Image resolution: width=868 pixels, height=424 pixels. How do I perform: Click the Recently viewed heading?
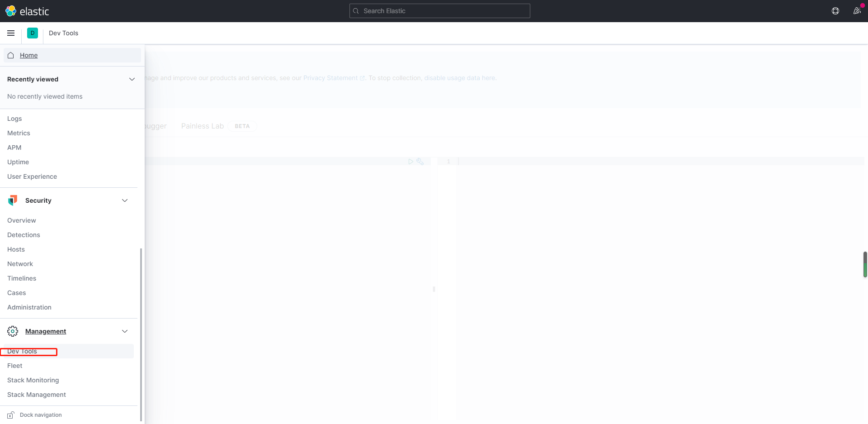pyautogui.click(x=33, y=79)
